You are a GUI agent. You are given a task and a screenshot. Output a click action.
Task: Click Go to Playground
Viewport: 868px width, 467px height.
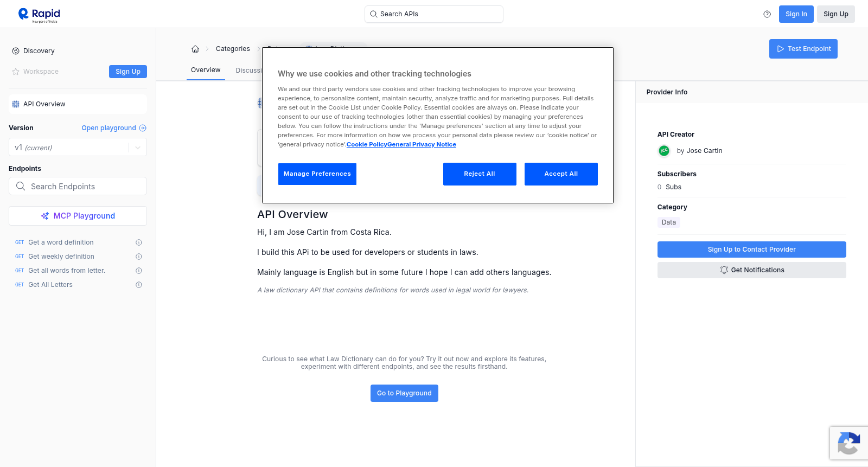[x=404, y=393]
